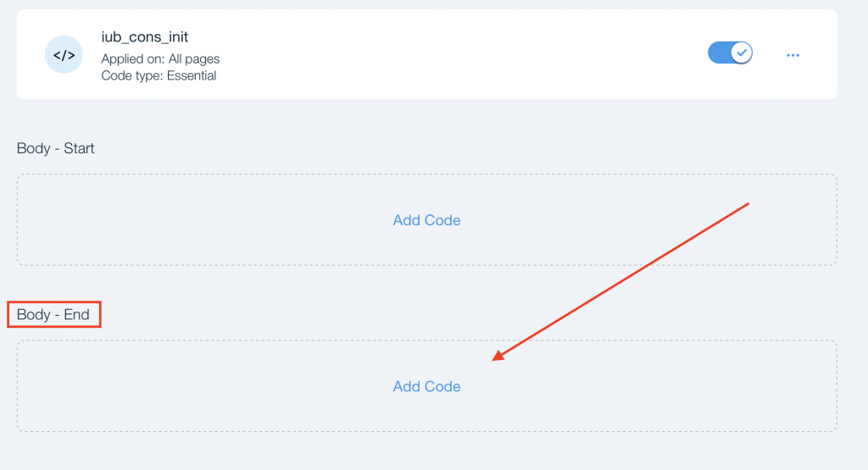Click the word 'Essential' in code type
Screen dimensions: 868x470
pos(192,75)
